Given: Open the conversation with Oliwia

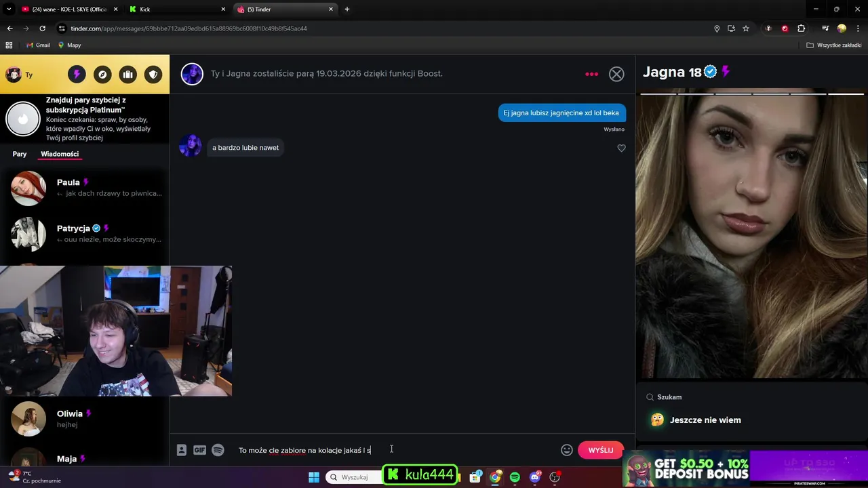Looking at the screenshot, I should tap(85, 419).
